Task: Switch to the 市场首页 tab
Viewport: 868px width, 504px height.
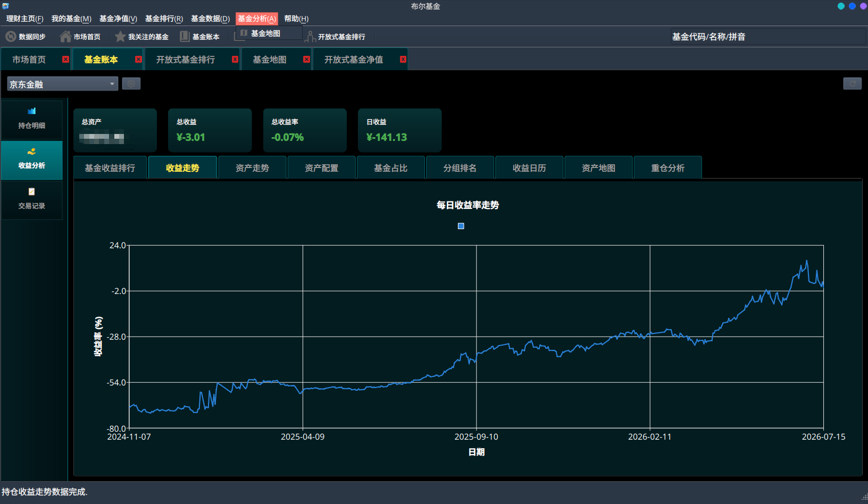Action: tap(29, 60)
